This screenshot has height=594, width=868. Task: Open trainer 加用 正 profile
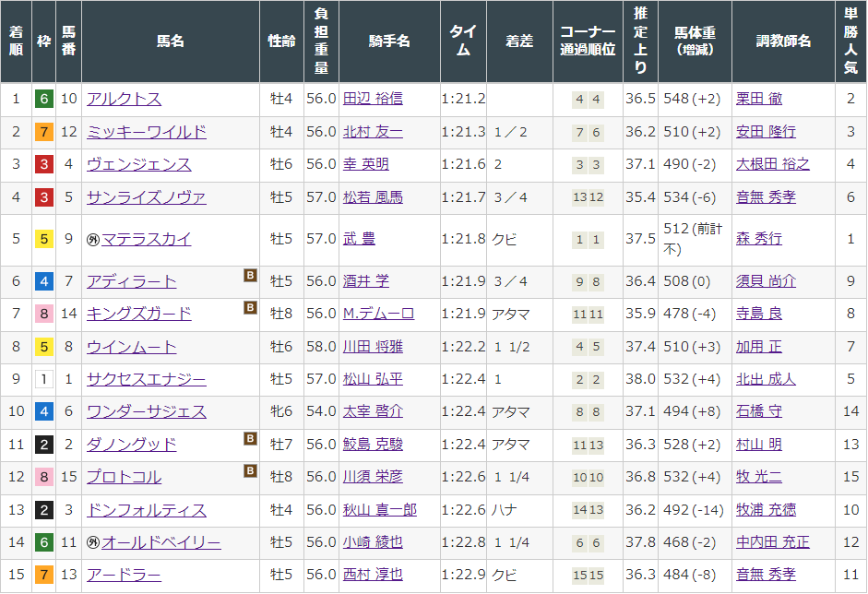759,347
